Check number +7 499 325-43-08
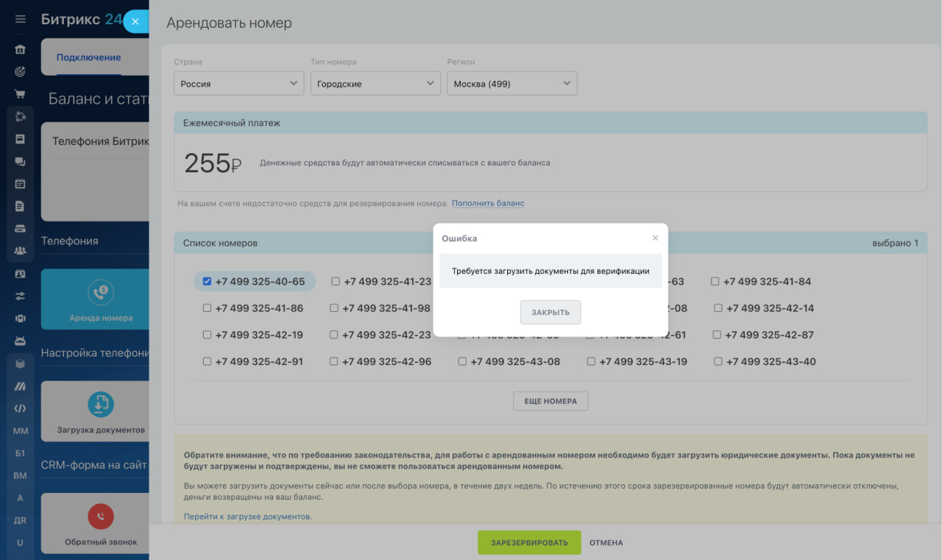This screenshot has width=942, height=560. [462, 361]
